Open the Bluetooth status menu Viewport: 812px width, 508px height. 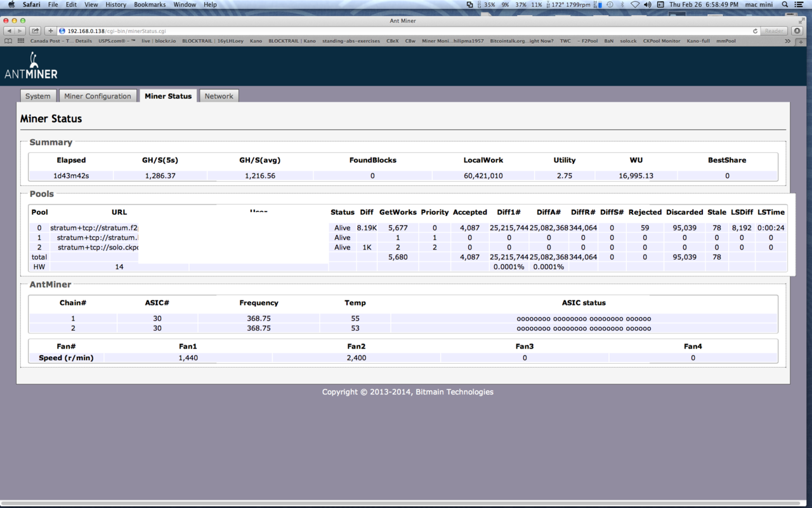click(622, 4)
